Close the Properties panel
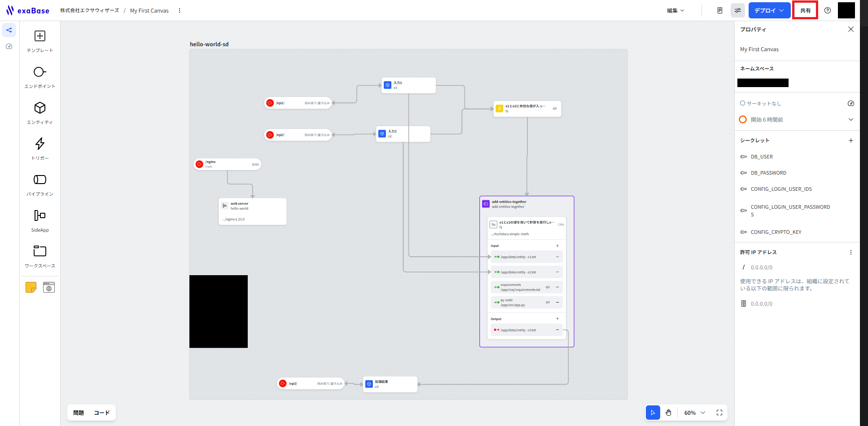 click(850, 29)
